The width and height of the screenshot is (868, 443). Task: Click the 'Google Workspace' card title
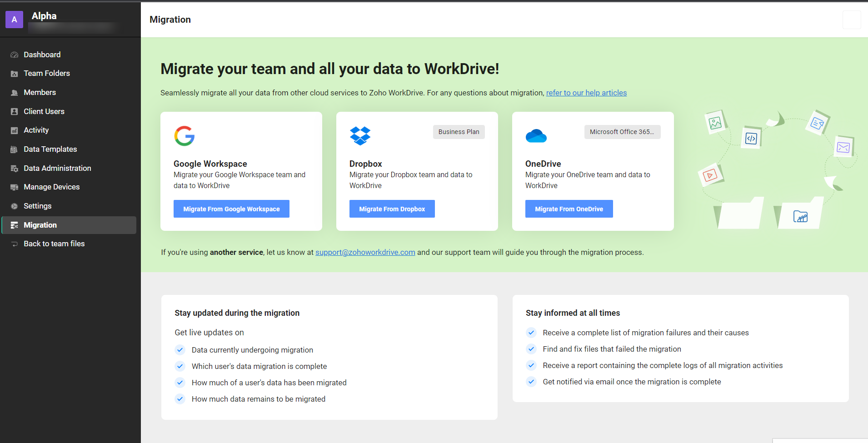(210, 164)
